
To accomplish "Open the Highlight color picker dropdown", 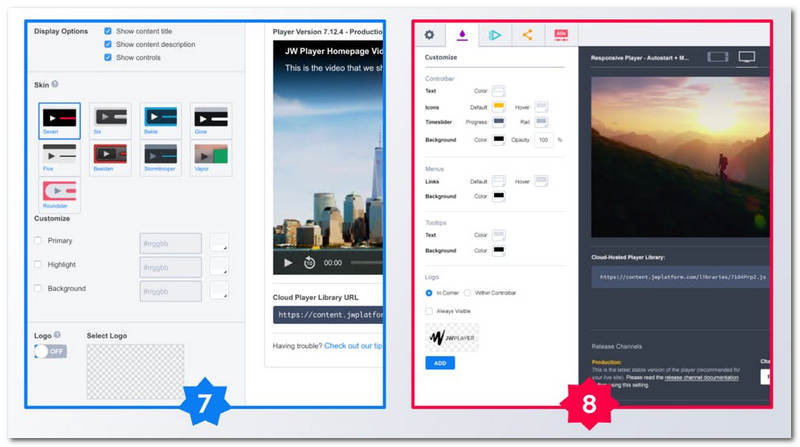I will point(218,267).
